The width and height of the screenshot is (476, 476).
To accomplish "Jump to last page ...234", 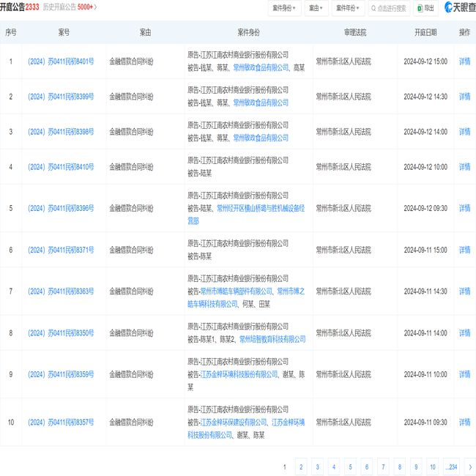I will [451, 467].
